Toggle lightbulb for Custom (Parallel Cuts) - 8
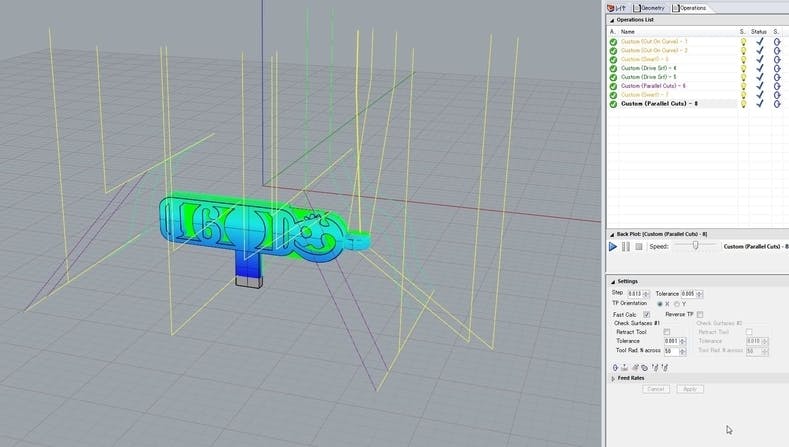 [x=743, y=104]
